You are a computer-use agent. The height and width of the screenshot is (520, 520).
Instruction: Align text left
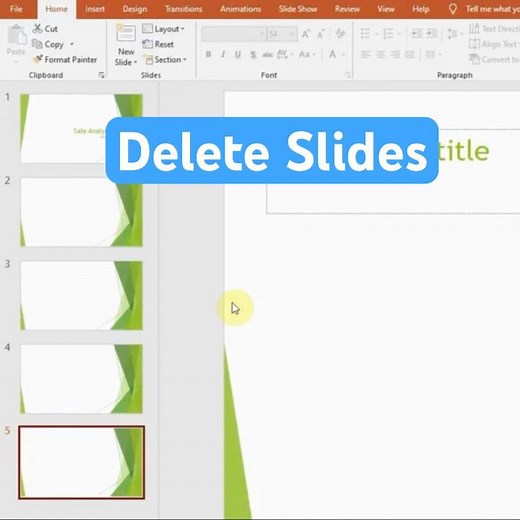366,54
